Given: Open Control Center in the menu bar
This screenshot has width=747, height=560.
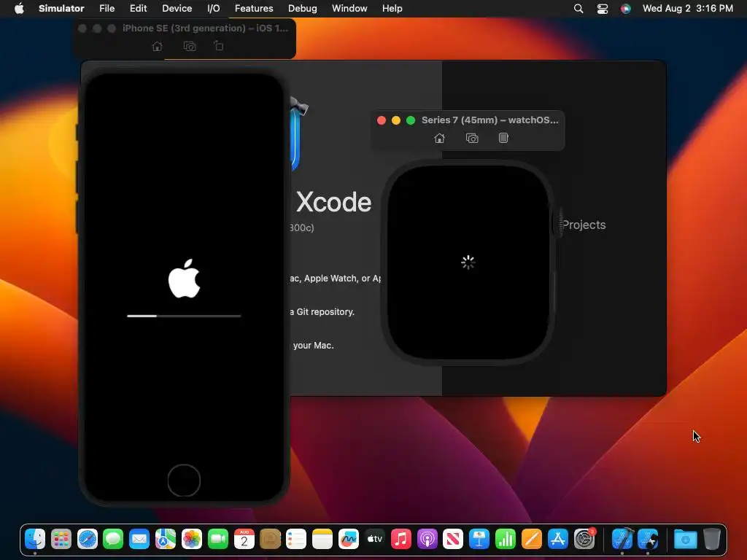Looking at the screenshot, I should click(x=602, y=9).
